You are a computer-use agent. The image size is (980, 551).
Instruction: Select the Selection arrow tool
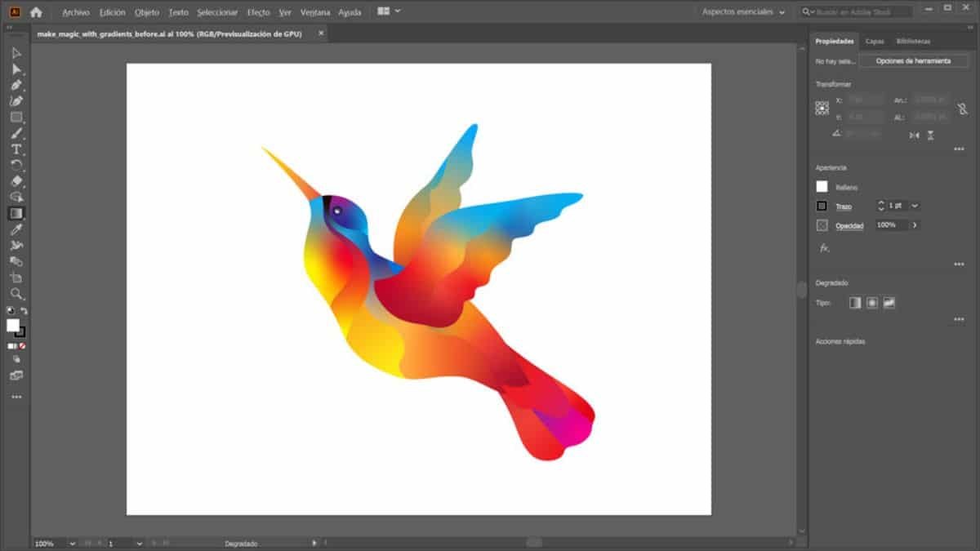(16, 53)
